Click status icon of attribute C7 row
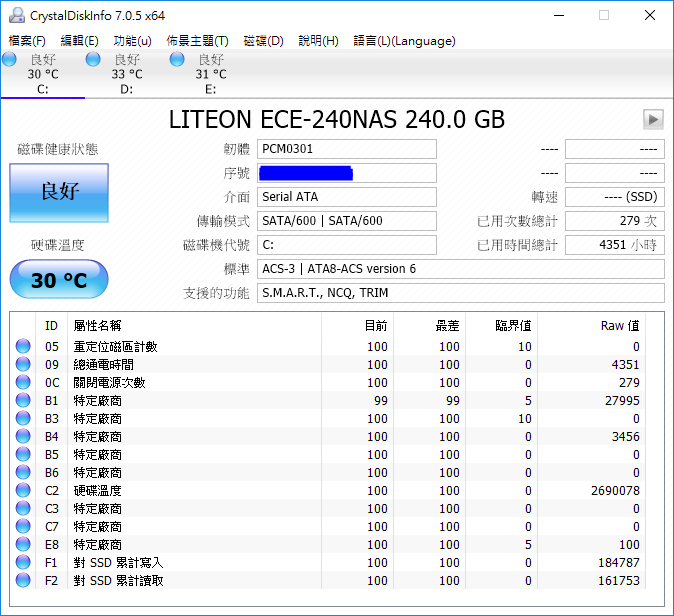Screen dimensions: 674x616 point(23,526)
